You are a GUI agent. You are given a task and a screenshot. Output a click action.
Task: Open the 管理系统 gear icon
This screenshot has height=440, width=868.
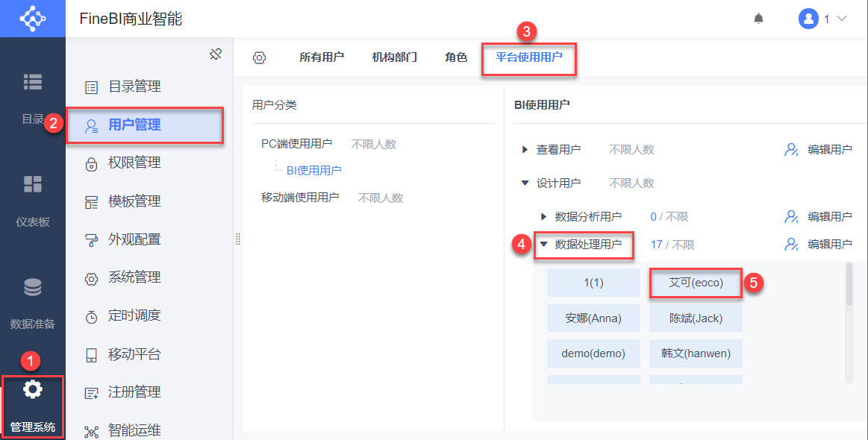[x=33, y=389]
